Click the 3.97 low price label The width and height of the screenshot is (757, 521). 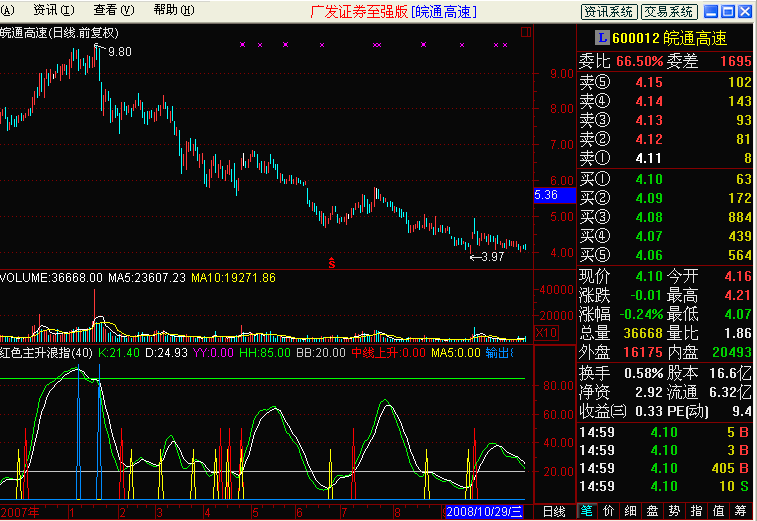(493, 257)
